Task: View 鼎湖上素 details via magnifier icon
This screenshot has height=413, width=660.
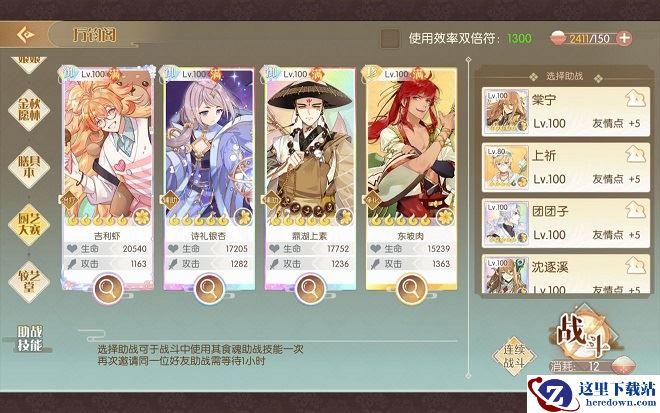Action: click(x=310, y=288)
